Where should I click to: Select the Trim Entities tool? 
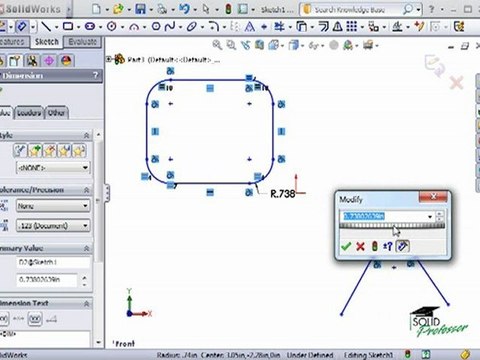[x=279, y=26]
